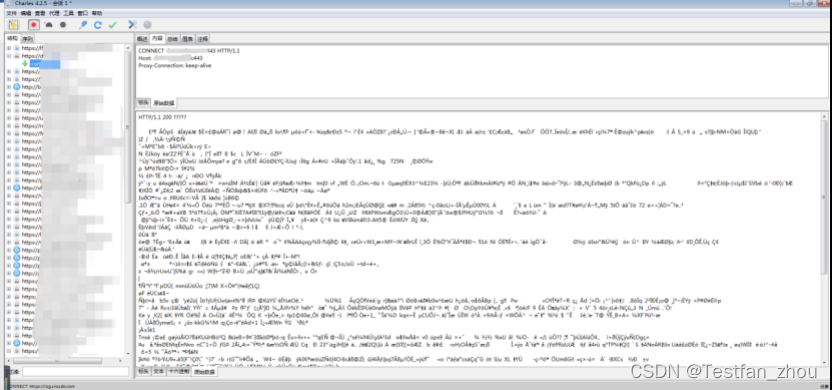Switch to the 序列 tab

pos(28,39)
